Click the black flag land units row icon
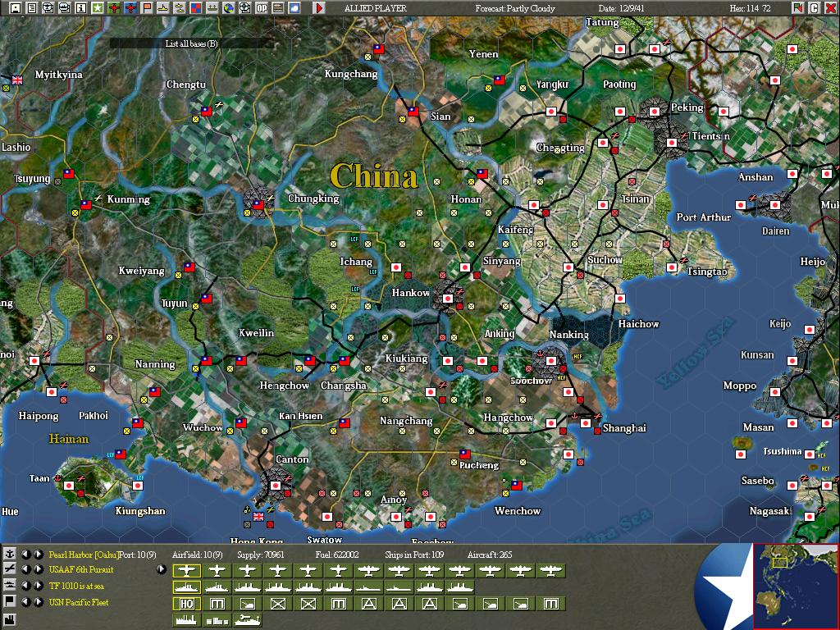 click(x=9, y=601)
